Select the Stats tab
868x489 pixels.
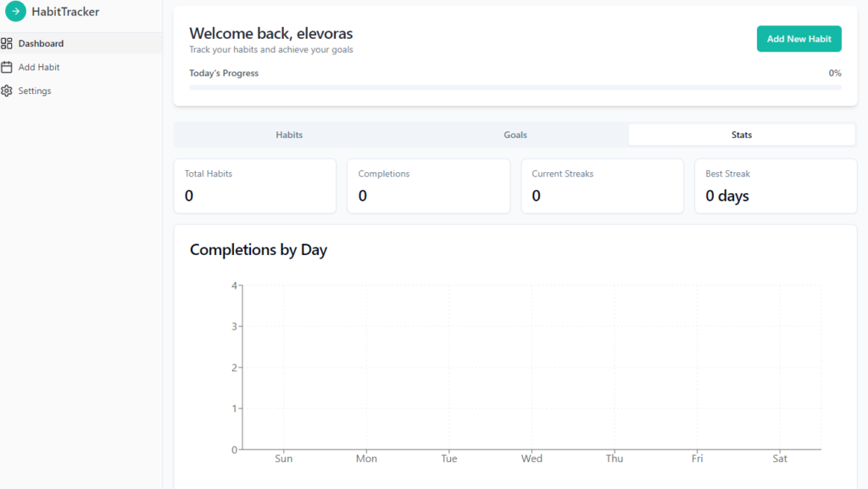point(742,135)
